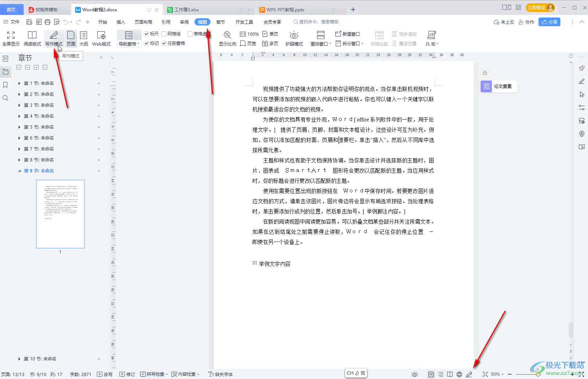Click the rocket icon in right sidebar

pyautogui.click(x=582, y=68)
